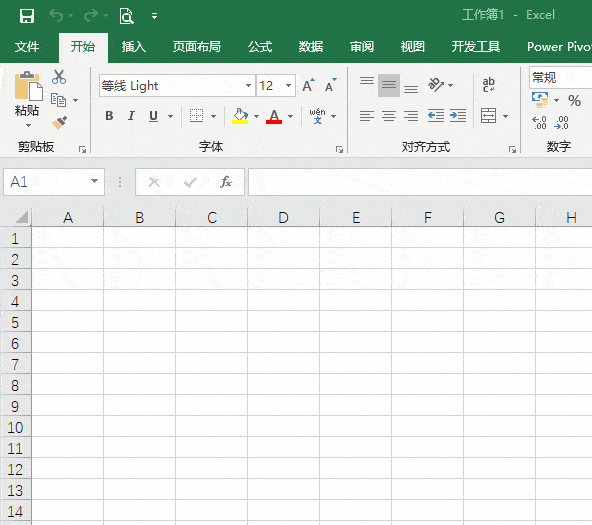Click the 粘贴 paste button
Screen dimensions: 592x525
tap(27, 99)
